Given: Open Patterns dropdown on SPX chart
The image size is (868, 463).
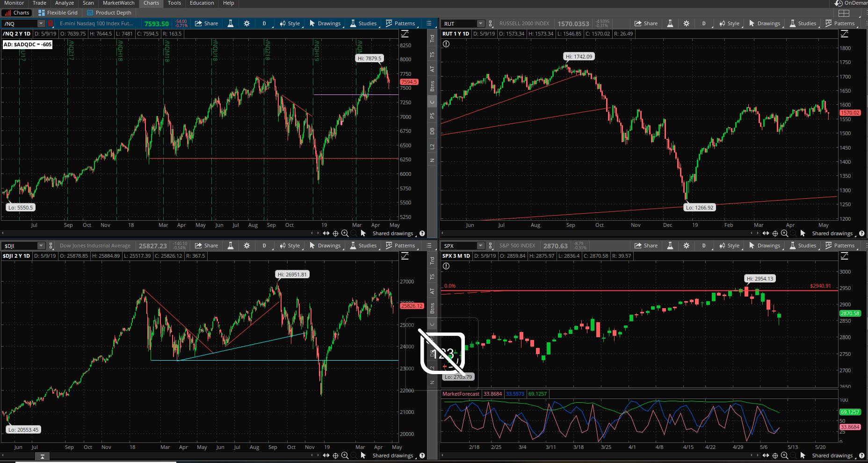Looking at the screenshot, I should (x=840, y=246).
